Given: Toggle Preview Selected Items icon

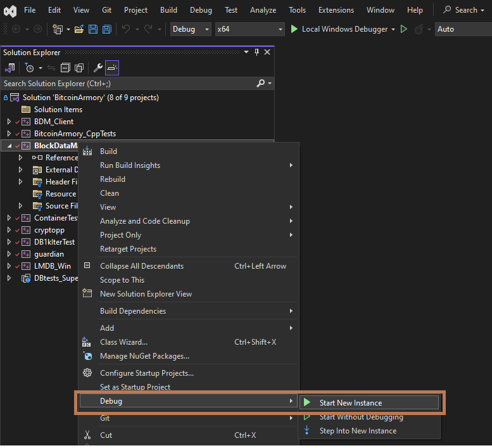Looking at the screenshot, I should pos(112,68).
